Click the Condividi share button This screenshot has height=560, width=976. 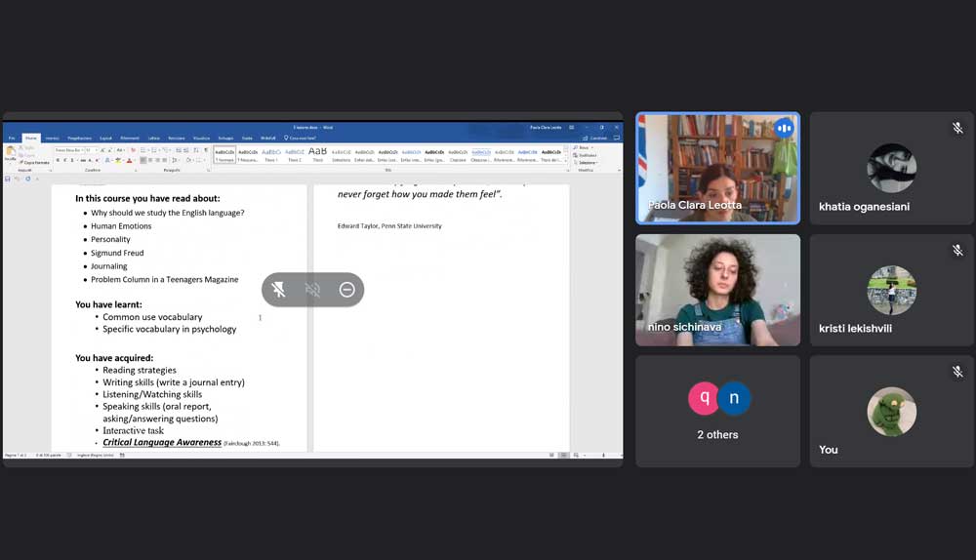click(596, 138)
